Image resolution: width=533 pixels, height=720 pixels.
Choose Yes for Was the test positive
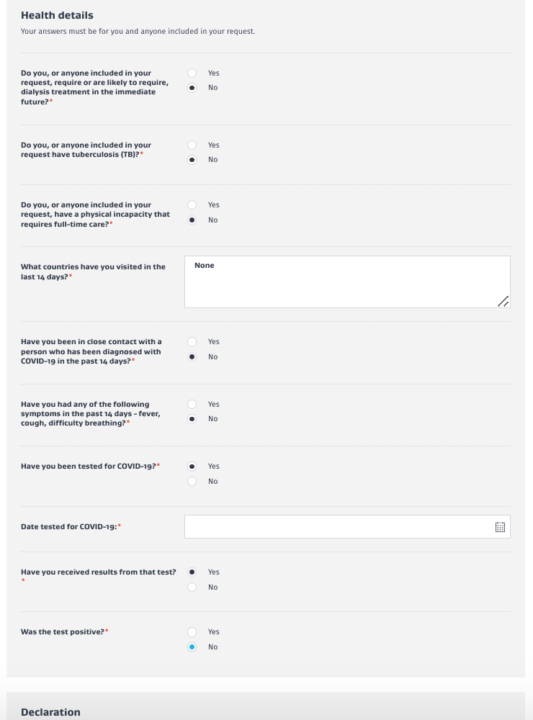click(x=192, y=632)
